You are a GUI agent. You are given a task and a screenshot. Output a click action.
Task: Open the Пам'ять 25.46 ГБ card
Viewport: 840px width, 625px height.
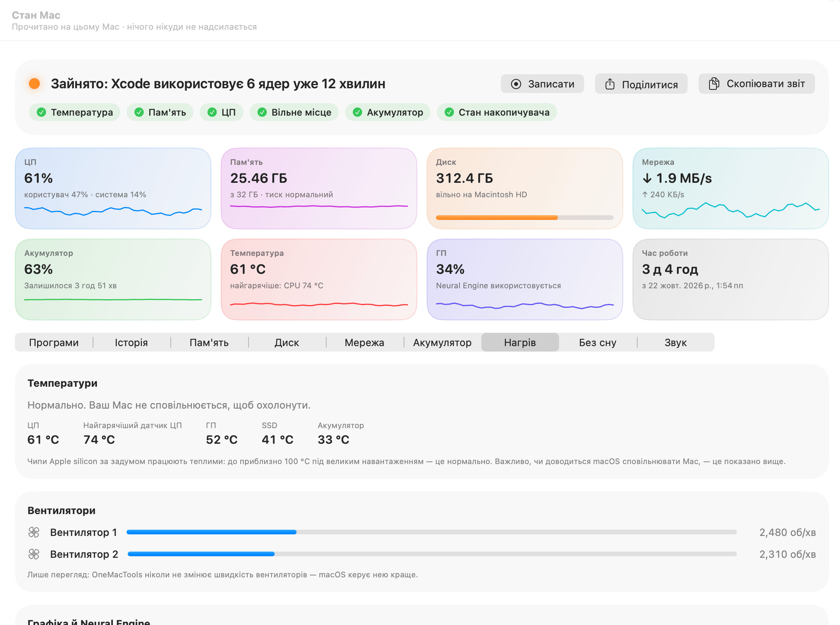pyautogui.click(x=319, y=188)
